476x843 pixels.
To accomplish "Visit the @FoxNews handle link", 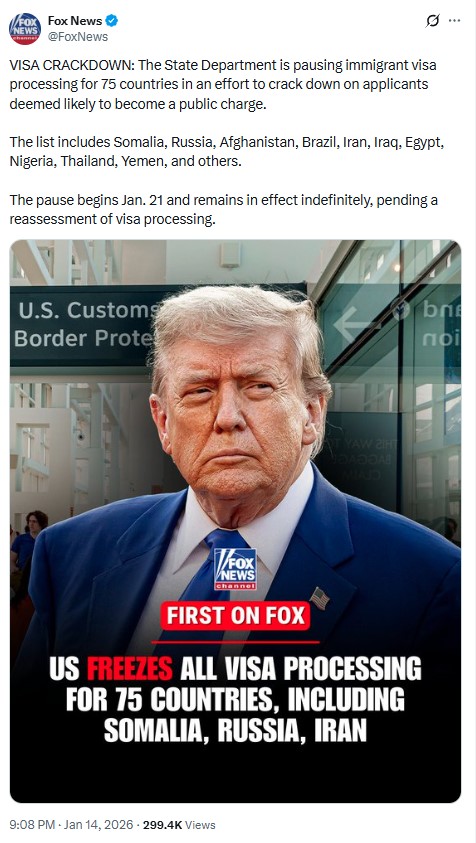I will point(78,37).
